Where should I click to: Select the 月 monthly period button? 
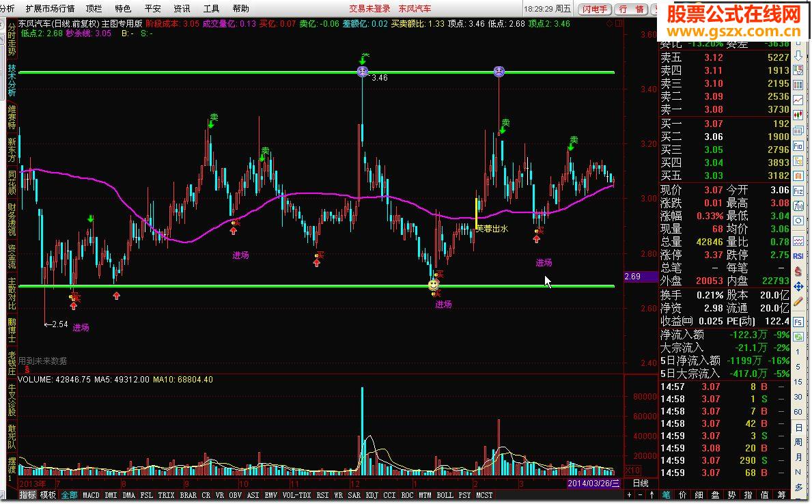pyautogui.click(x=798, y=458)
